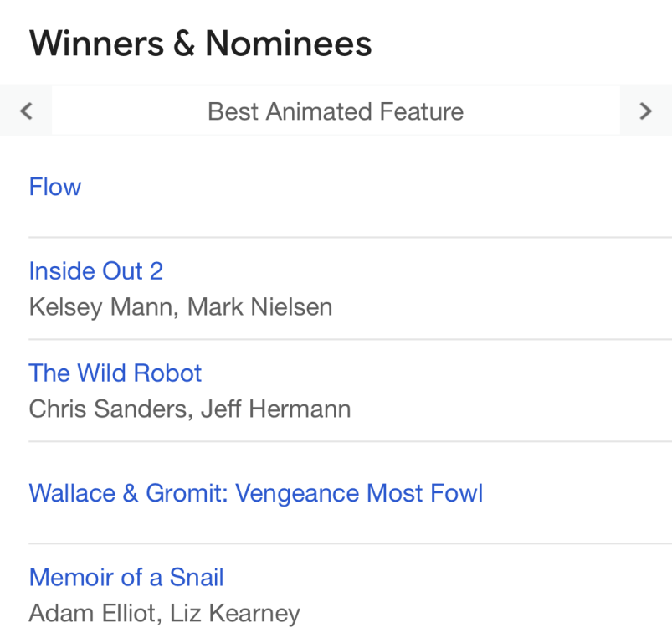Select the Best Animated Feature category label
The height and width of the screenshot is (643, 672).
tap(336, 111)
